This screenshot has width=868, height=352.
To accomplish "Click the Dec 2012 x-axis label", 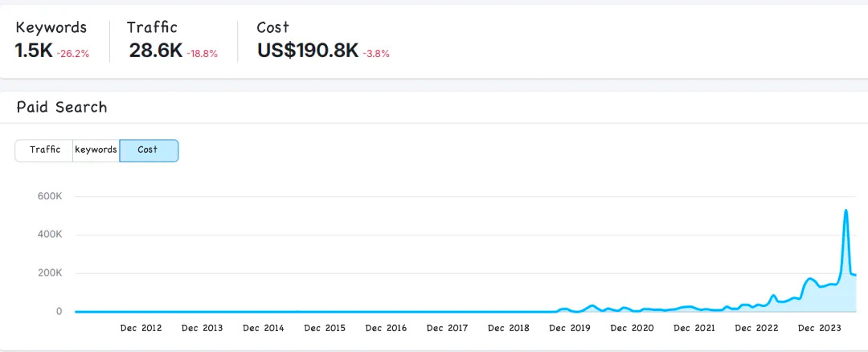I will point(141,328).
